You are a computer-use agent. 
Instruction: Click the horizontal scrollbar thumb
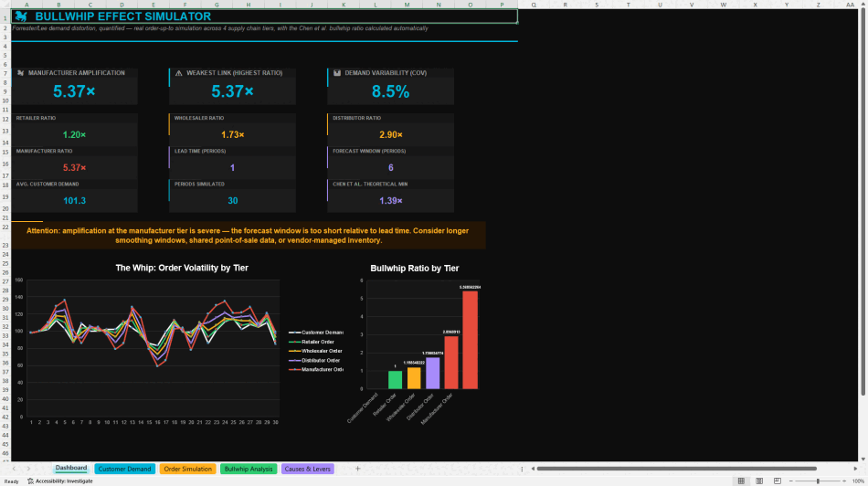pyautogui.click(x=676, y=469)
